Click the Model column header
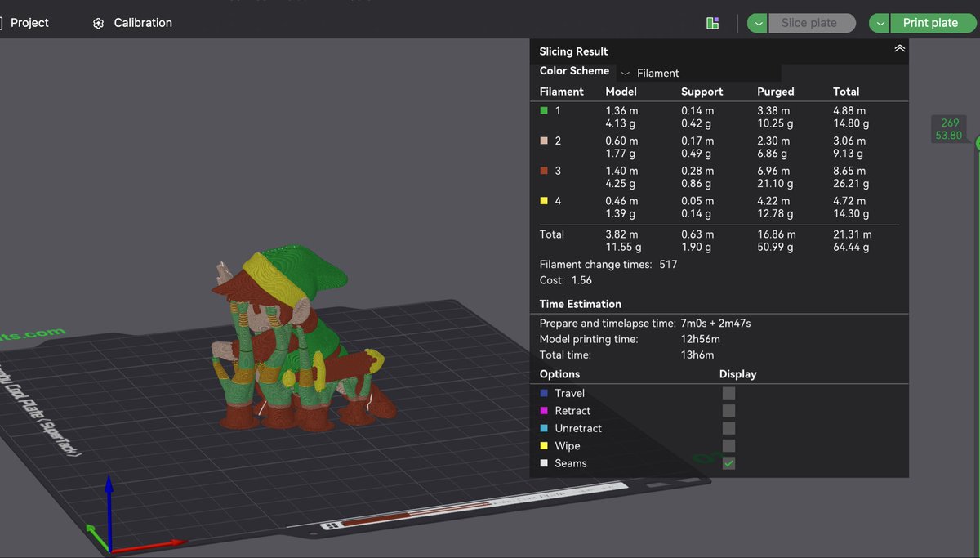 621,92
